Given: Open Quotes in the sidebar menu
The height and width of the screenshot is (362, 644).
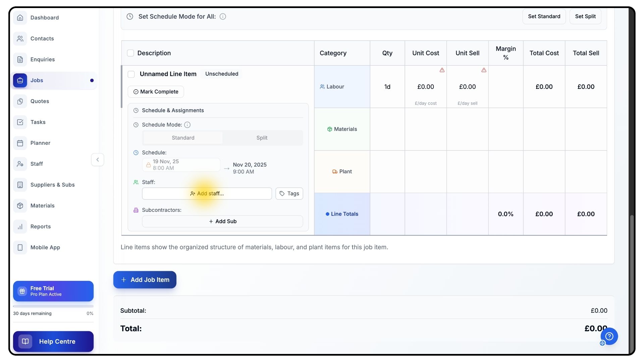Looking at the screenshot, I should click(x=40, y=101).
